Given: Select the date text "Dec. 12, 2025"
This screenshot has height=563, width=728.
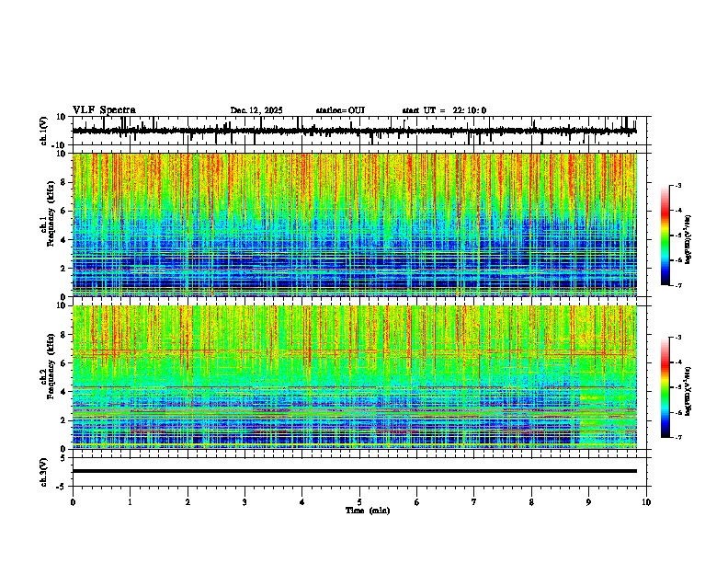Looking at the screenshot, I should tap(256, 110).
